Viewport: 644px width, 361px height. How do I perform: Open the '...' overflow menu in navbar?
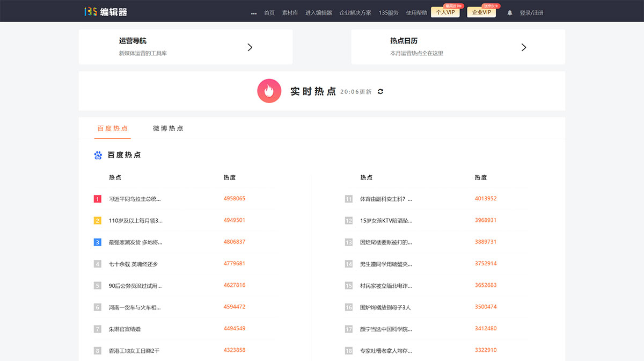point(253,12)
